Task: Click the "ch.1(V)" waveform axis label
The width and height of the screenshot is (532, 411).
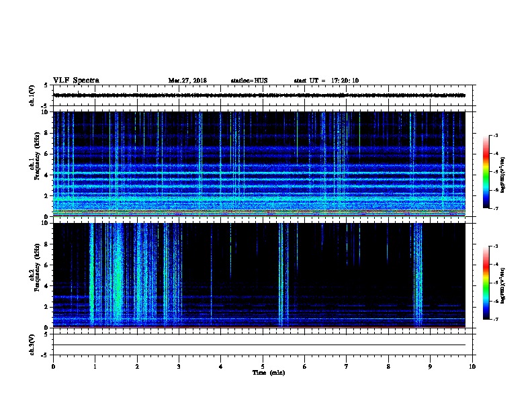Action: point(32,95)
